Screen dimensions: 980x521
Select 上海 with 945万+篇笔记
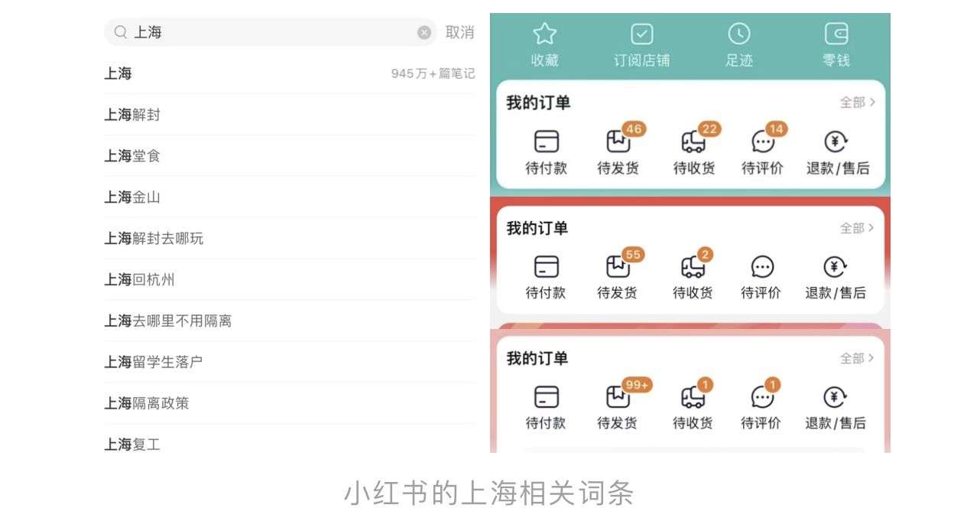[x=290, y=73]
